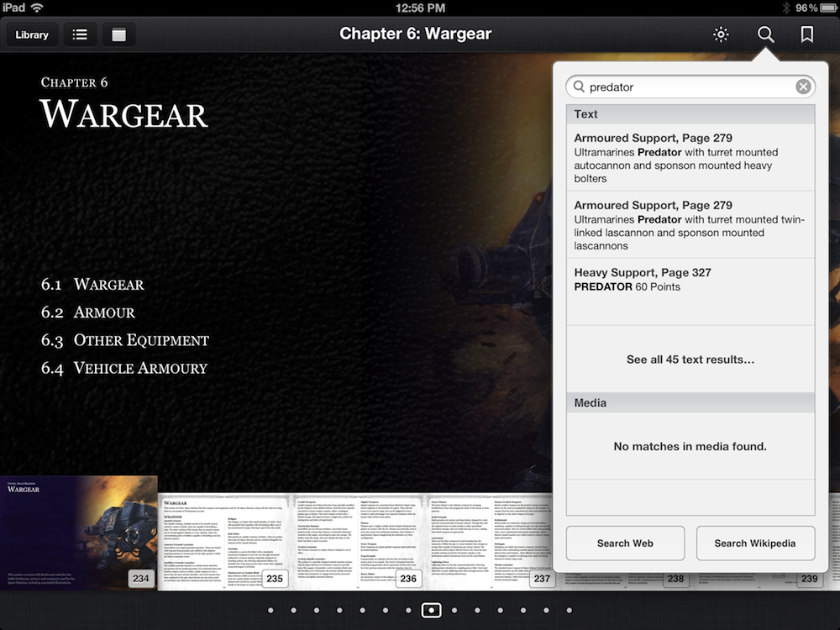The height and width of the screenshot is (630, 840).
Task: Open page 234 thumbnail
Action: pos(79,533)
